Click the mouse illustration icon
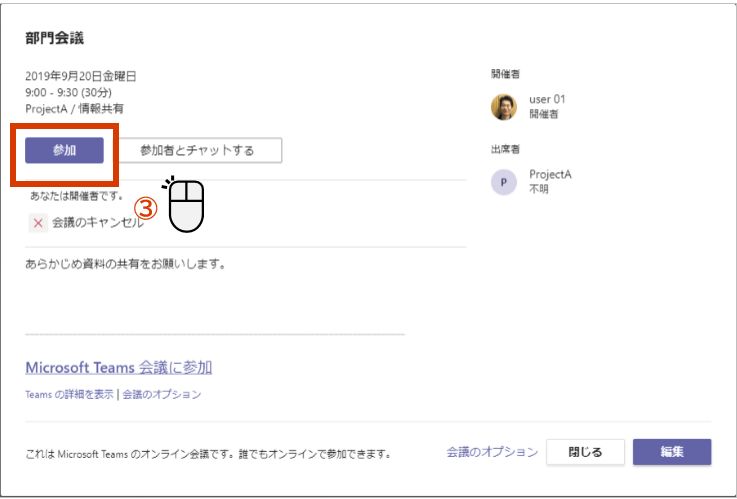The image size is (737, 499). [x=185, y=205]
